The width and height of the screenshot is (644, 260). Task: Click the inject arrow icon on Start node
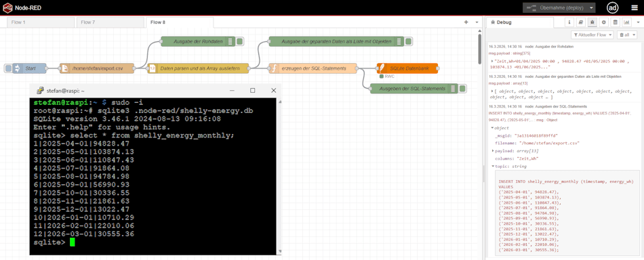pos(17,68)
